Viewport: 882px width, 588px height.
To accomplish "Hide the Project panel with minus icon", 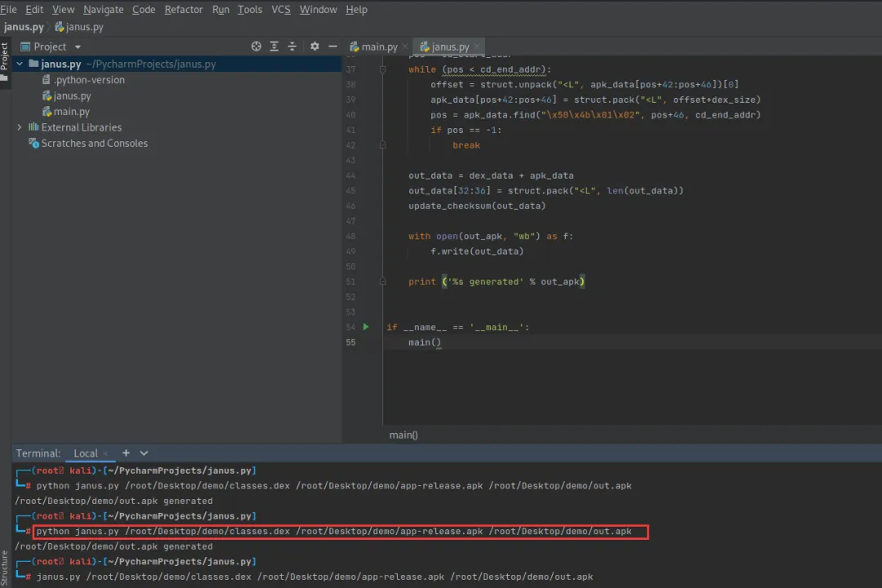I will (x=331, y=47).
